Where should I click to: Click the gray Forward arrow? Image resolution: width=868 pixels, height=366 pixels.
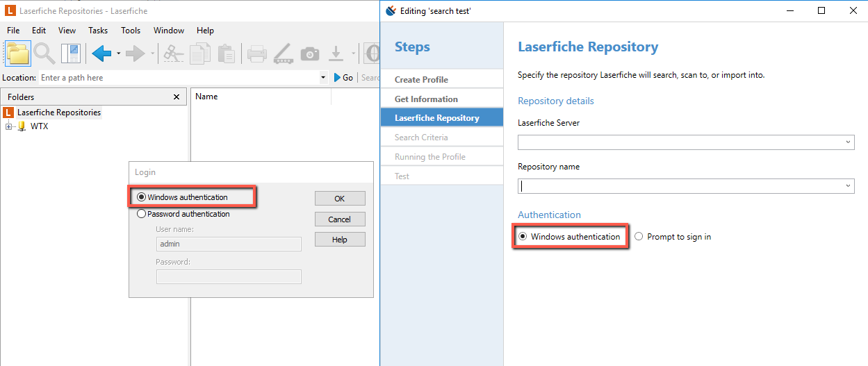136,53
